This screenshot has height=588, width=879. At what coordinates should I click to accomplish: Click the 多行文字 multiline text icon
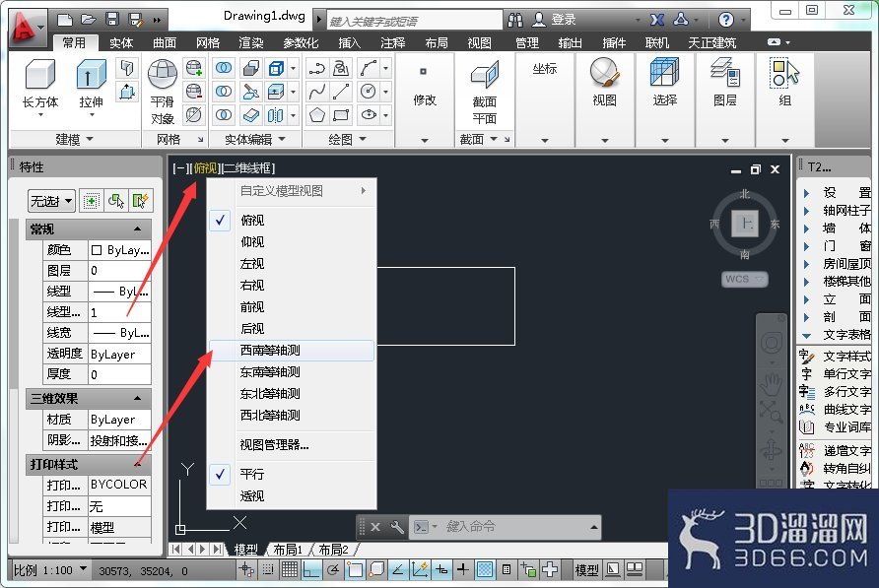tap(806, 391)
